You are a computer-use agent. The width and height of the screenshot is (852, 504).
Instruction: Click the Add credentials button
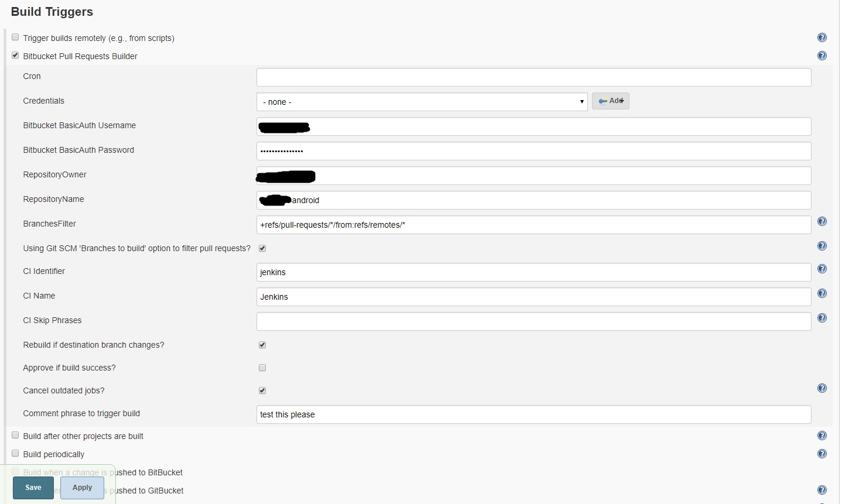[x=610, y=101]
